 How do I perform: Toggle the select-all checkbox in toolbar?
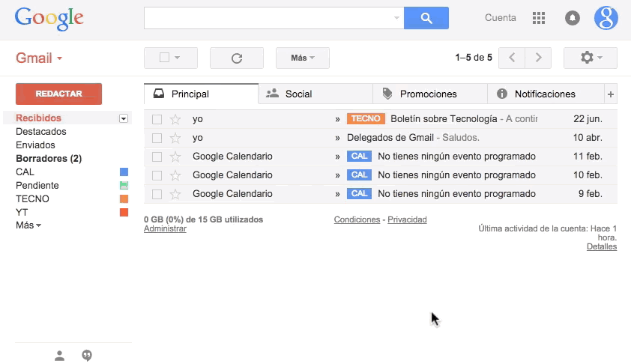point(164,58)
